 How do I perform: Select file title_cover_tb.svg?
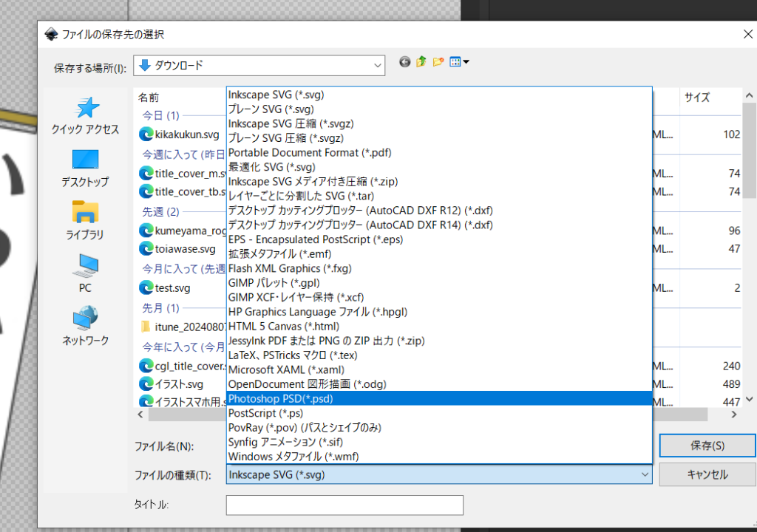coord(183,191)
